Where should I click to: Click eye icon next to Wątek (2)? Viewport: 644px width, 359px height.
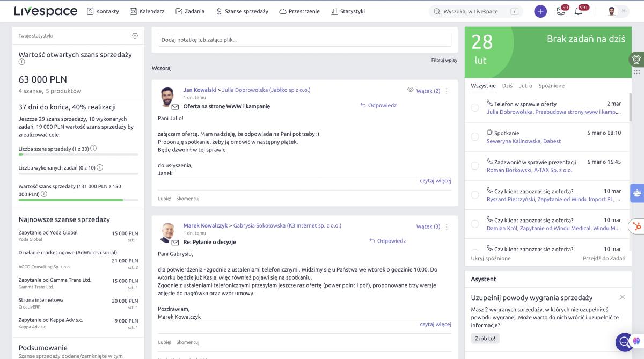411,90
